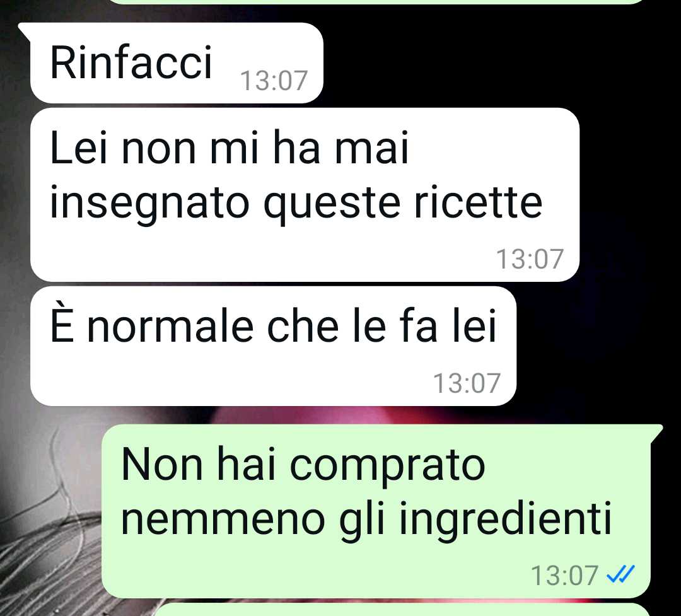Tap the blue double-check read receipt icon
Image resolution: width=681 pixels, height=616 pixels.
pos(621,574)
